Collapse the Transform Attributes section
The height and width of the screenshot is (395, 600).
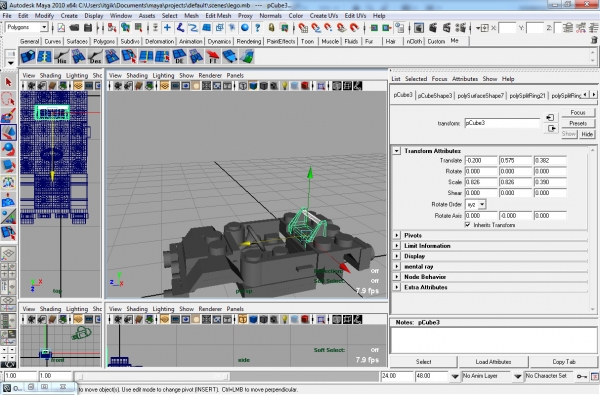(397, 151)
